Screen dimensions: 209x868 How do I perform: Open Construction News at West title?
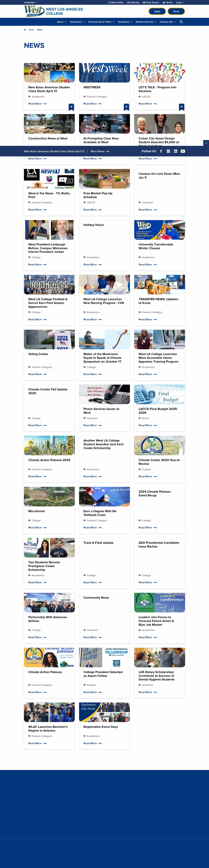pos(48,138)
